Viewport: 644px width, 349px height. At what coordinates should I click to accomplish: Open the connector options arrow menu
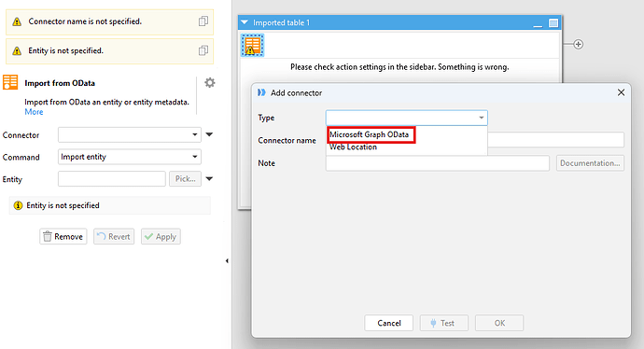[x=209, y=134]
